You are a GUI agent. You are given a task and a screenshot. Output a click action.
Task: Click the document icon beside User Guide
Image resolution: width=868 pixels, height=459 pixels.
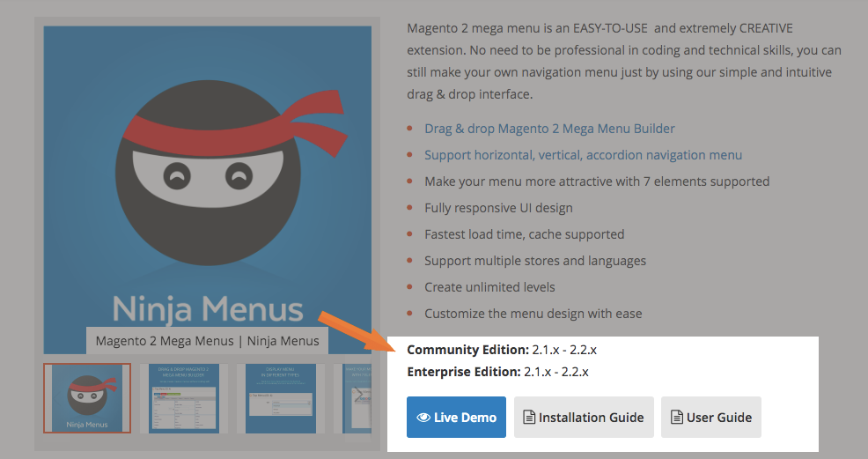pos(677,418)
